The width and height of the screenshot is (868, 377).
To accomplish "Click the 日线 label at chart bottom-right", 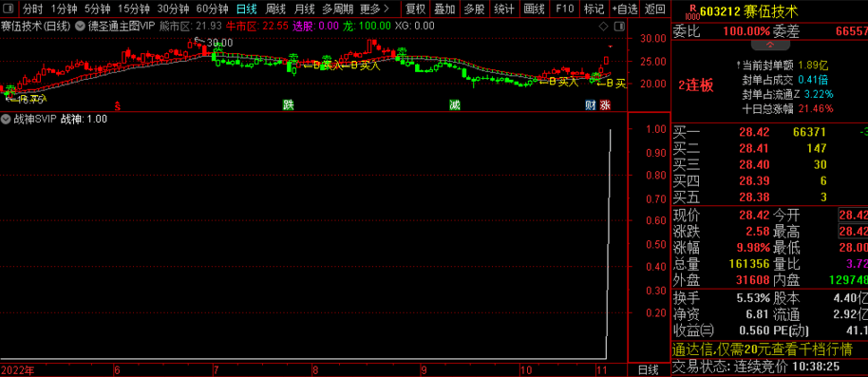I will (649, 369).
